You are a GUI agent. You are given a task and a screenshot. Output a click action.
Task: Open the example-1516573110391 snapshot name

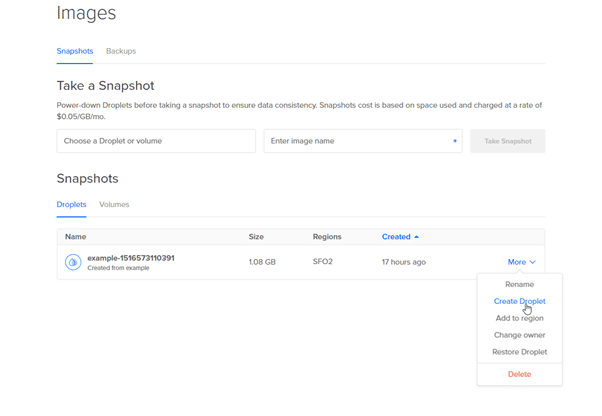tap(131, 258)
